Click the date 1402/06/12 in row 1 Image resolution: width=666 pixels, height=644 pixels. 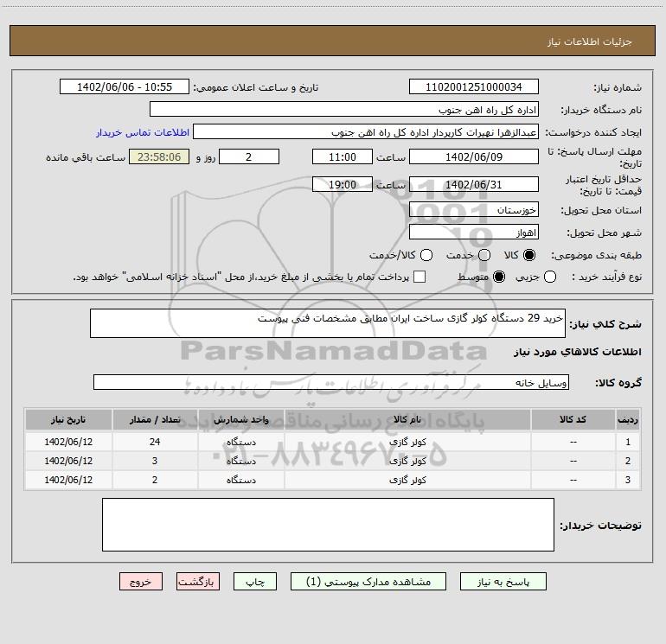[x=68, y=442]
